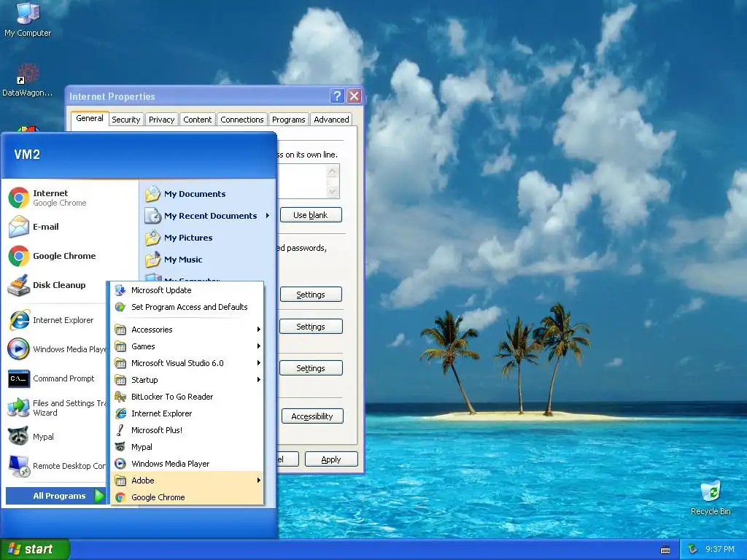
Task: Click the Accessibility button
Action: (x=312, y=416)
